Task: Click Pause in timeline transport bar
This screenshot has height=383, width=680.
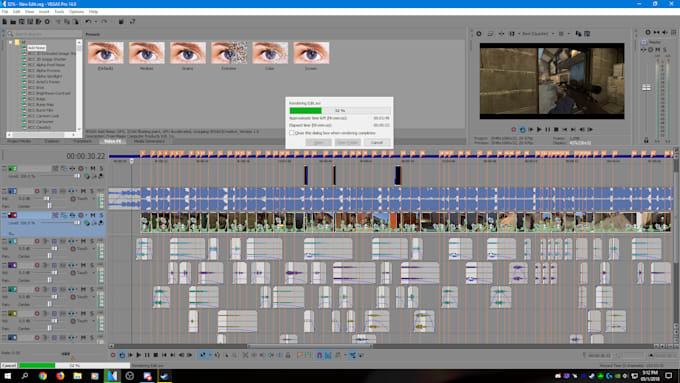Action: tap(147, 355)
